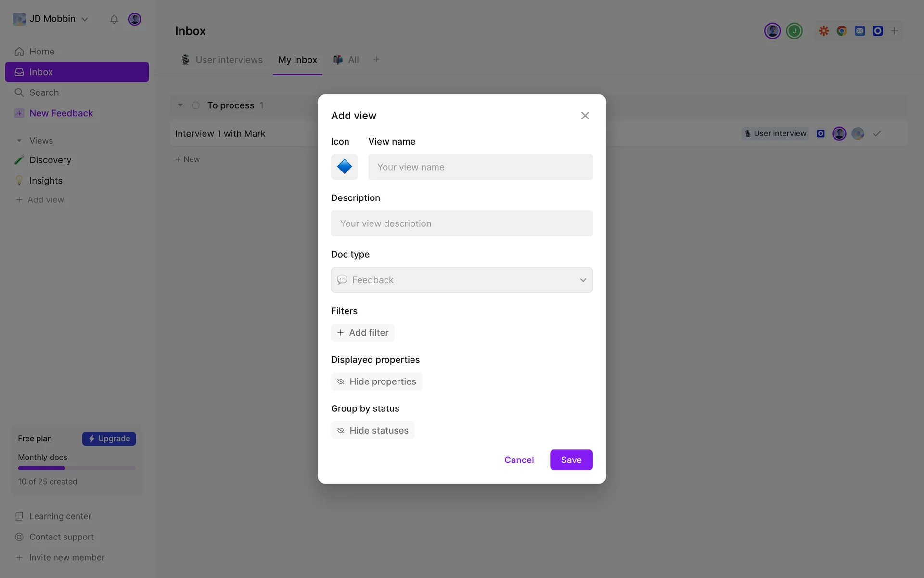Click the Add filter button
Image resolution: width=924 pixels, height=578 pixels.
362,333
